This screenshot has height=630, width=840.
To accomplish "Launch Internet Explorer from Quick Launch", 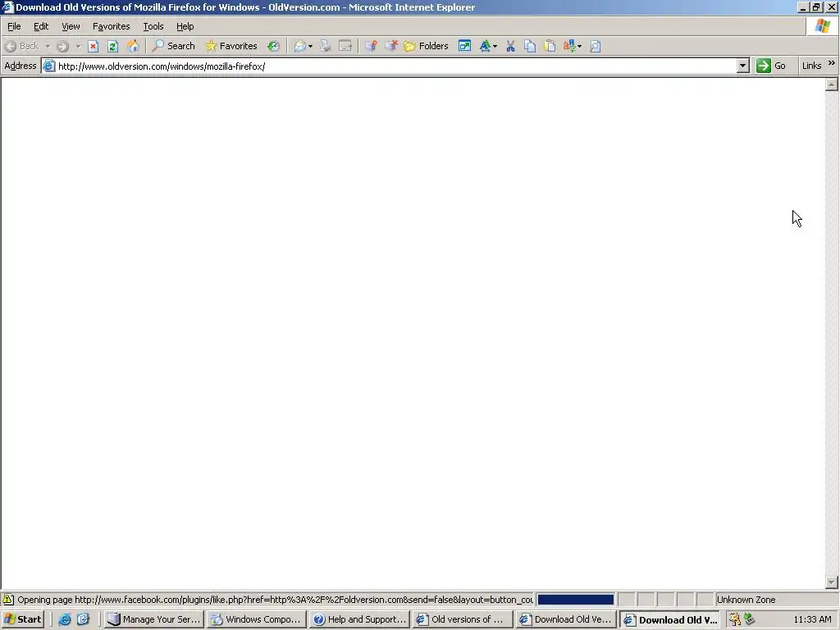I will coord(64,619).
